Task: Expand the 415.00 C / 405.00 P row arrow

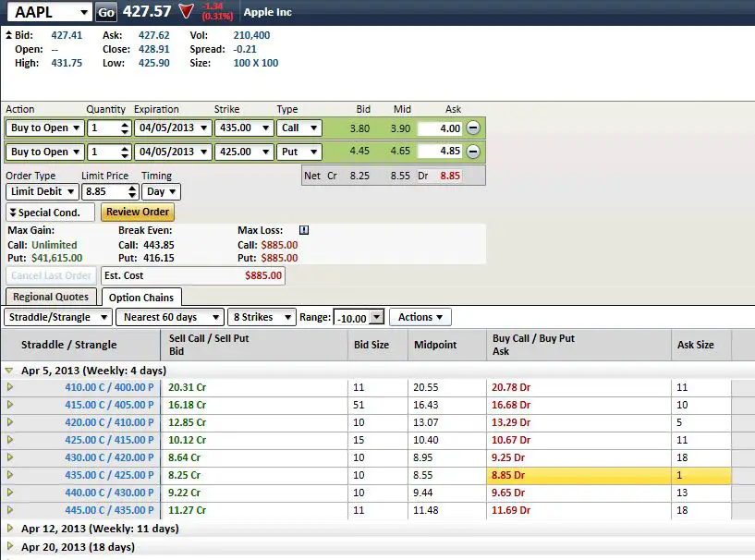Action: pos(9,405)
